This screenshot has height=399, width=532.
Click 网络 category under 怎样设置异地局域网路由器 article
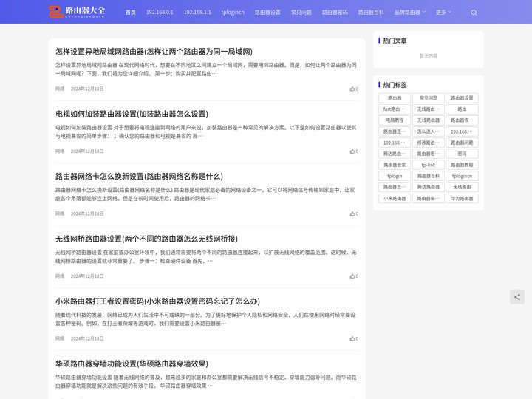coord(60,89)
